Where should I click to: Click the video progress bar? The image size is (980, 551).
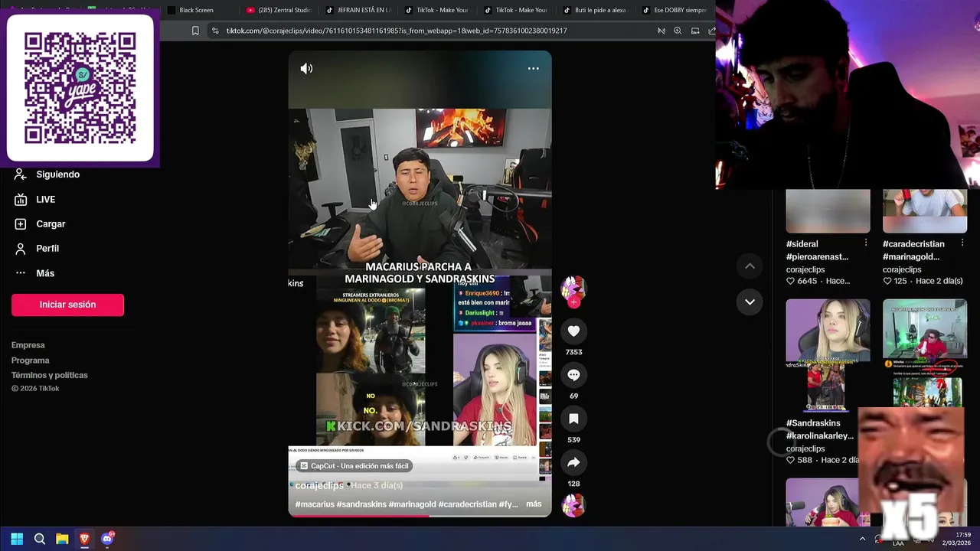pos(420,516)
